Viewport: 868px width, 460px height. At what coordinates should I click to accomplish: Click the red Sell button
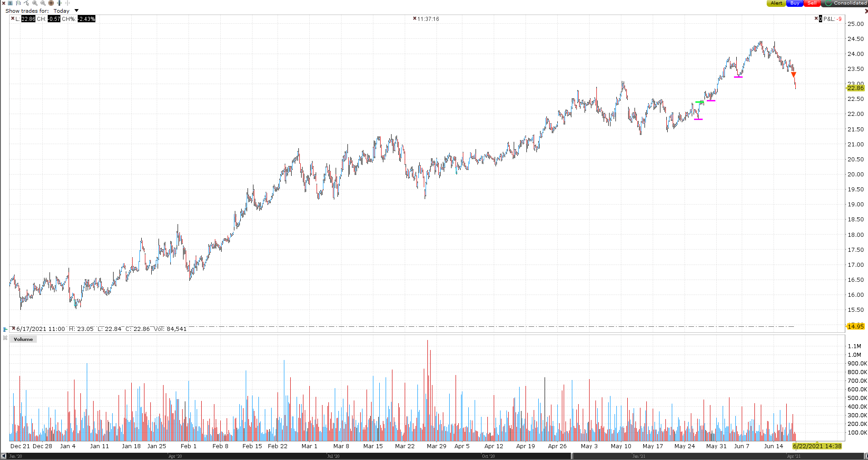(812, 3)
